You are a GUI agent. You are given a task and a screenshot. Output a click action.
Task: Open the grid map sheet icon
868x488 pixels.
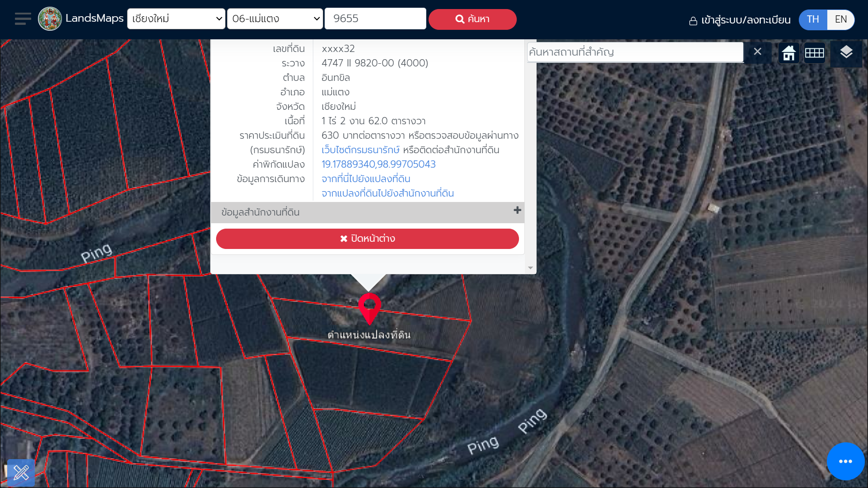click(815, 53)
